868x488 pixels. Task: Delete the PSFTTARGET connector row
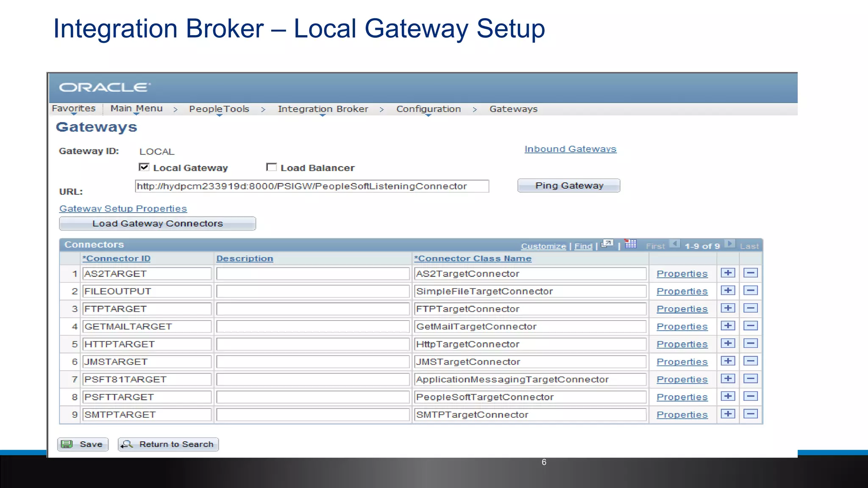coord(751,396)
